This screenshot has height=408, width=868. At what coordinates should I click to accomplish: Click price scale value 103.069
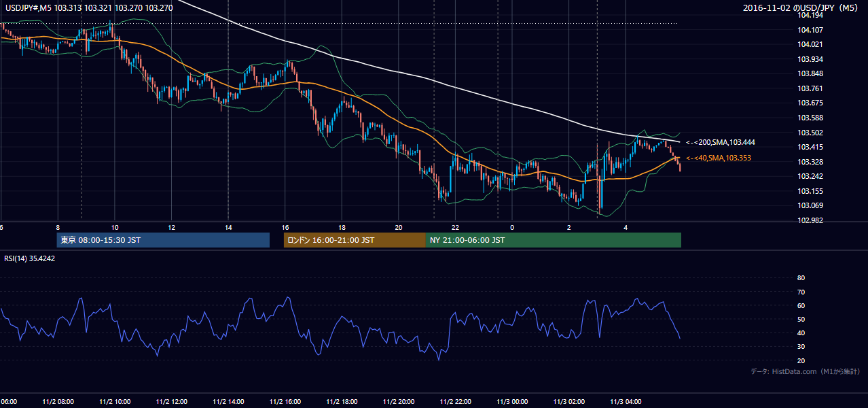810,205
